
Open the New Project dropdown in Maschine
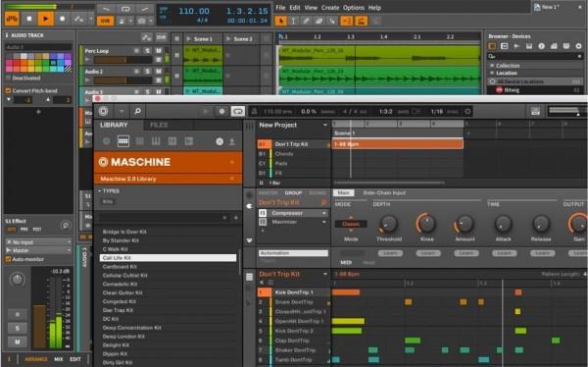click(x=324, y=125)
